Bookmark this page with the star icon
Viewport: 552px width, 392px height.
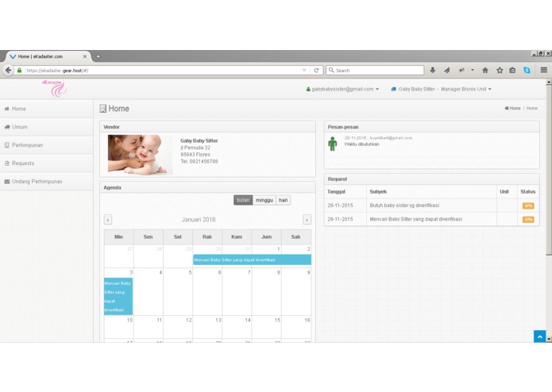500,71
